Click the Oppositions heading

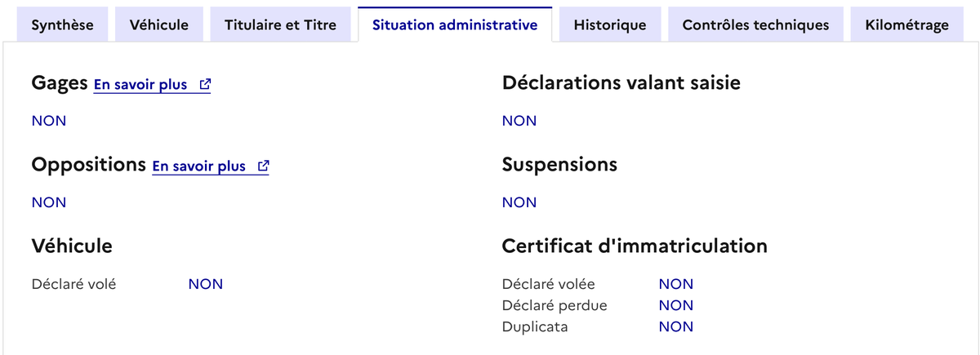click(x=88, y=164)
